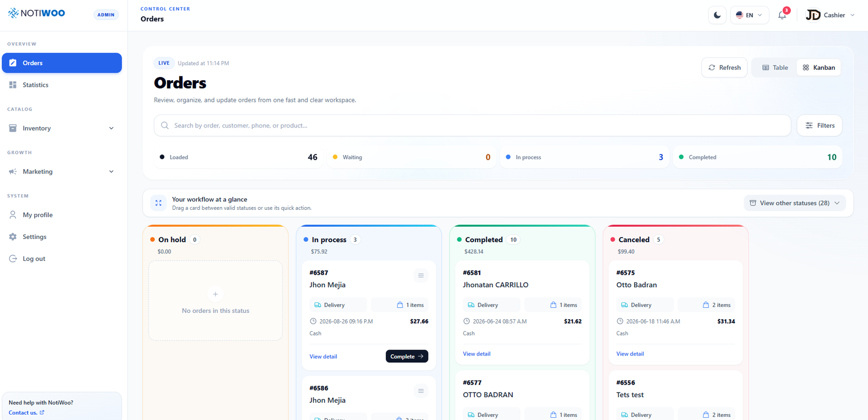The image size is (868, 420).
Task: Open View detail for order #6587
Action: [x=323, y=357]
